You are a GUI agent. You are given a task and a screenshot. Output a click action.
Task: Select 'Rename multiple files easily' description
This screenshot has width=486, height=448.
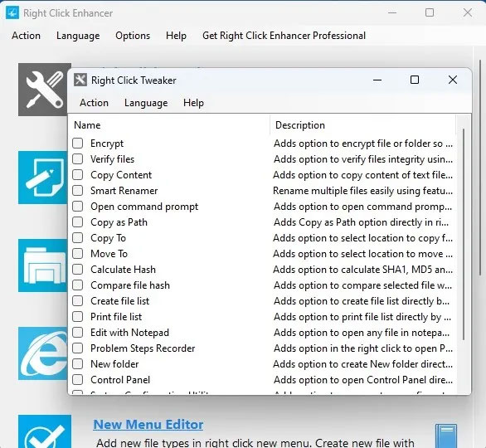(x=362, y=191)
